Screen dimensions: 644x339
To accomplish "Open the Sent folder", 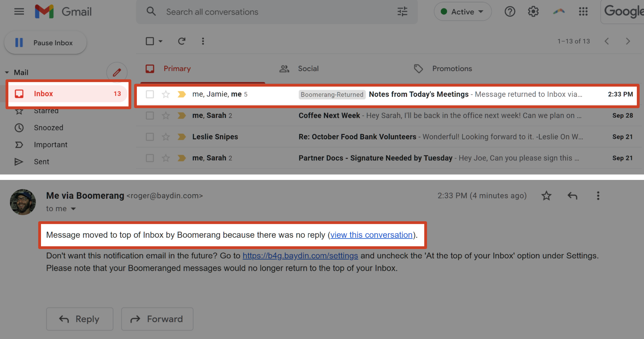I will point(32,162).
